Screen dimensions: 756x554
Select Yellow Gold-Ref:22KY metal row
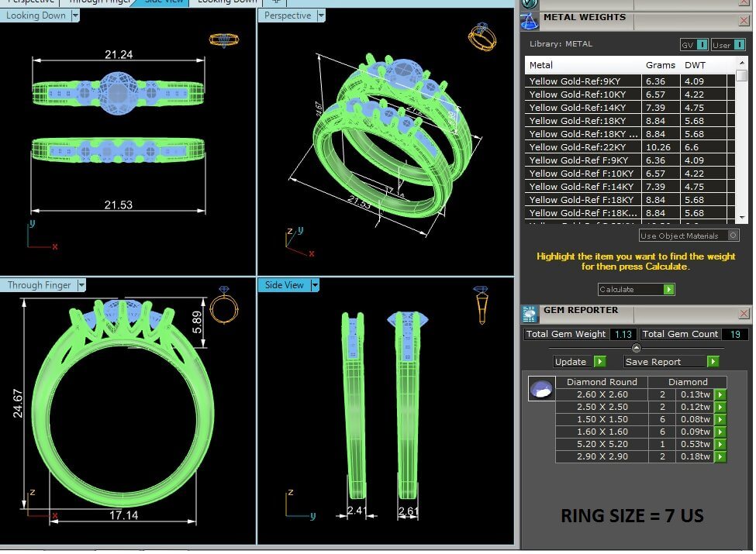coord(584,147)
